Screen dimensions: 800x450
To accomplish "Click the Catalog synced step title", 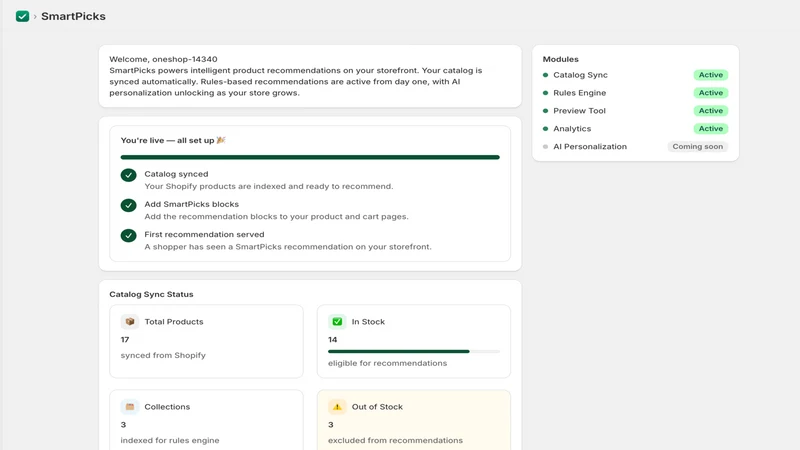I will point(176,174).
